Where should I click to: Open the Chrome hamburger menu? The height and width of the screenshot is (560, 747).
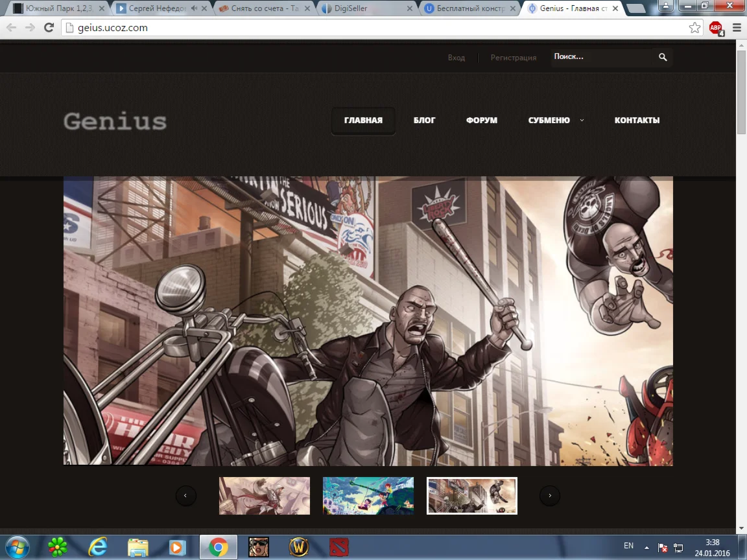pyautogui.click(x=737, y=28)
